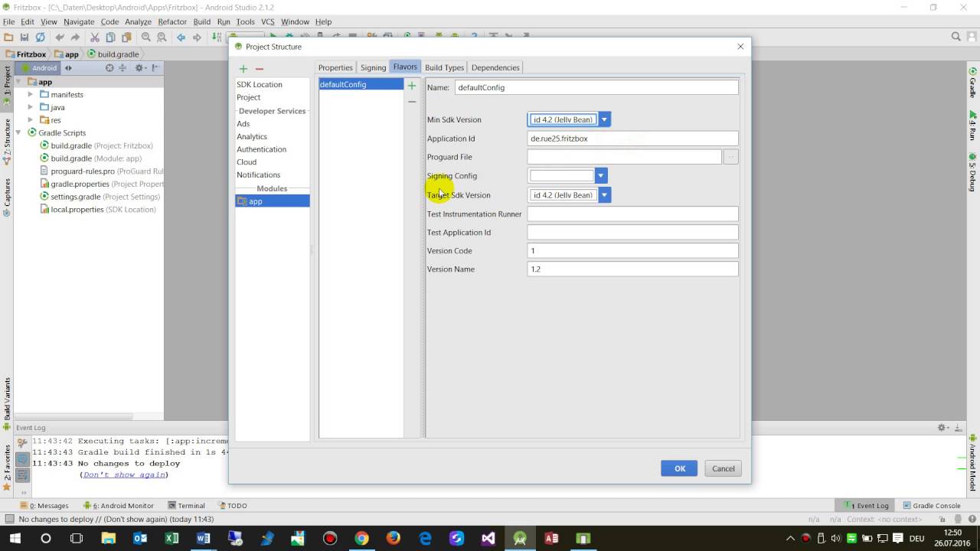The image size is (980, 551).
Task: Open the Terminal tool window
Action: coord(186,506)
